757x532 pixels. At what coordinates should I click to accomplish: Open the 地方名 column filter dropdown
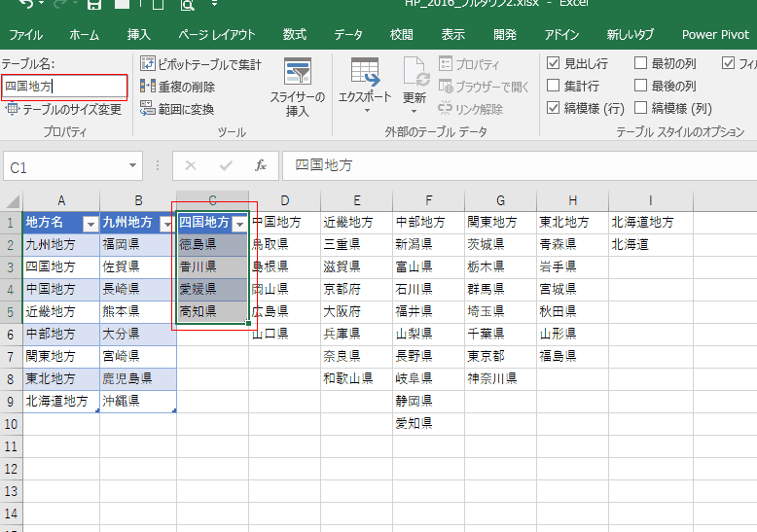[x=90, y=224]
